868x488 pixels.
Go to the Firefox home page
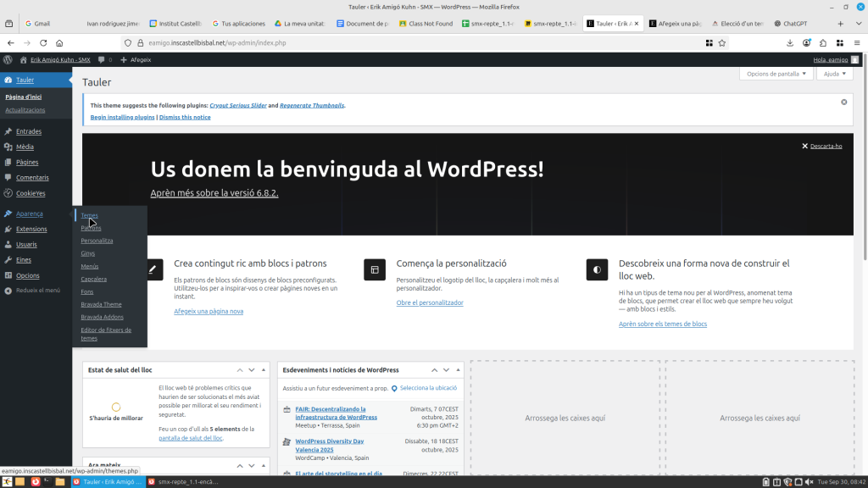(x=59, y=42)
